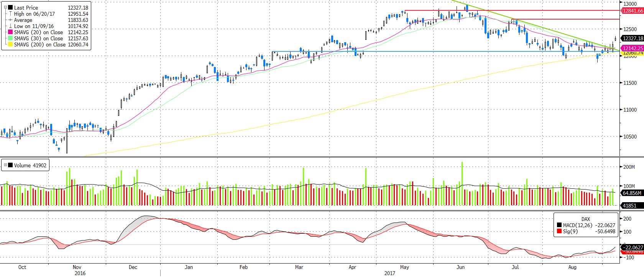Click the magenta 12142.25 axis tag

[632, 48]
